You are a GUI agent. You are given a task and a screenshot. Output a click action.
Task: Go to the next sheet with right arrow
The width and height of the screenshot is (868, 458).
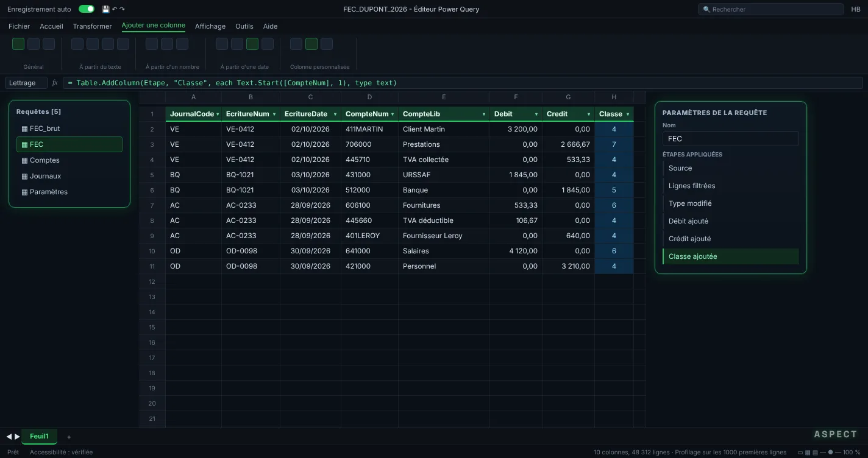(17, 437)
